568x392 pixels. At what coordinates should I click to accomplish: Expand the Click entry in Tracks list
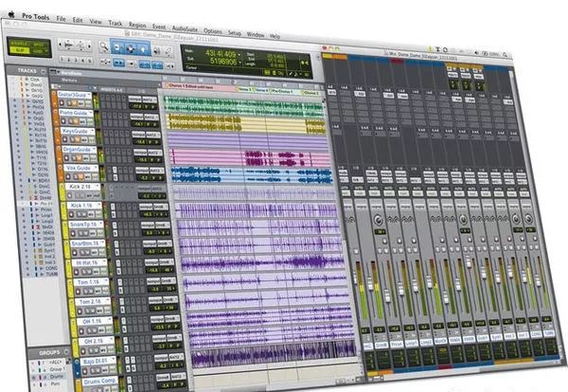point(27,79)
